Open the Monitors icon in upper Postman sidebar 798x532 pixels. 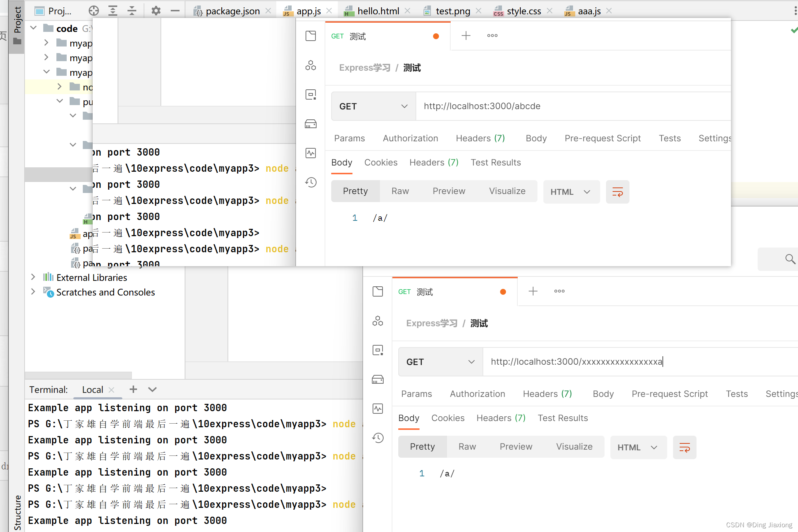[311, 153]
